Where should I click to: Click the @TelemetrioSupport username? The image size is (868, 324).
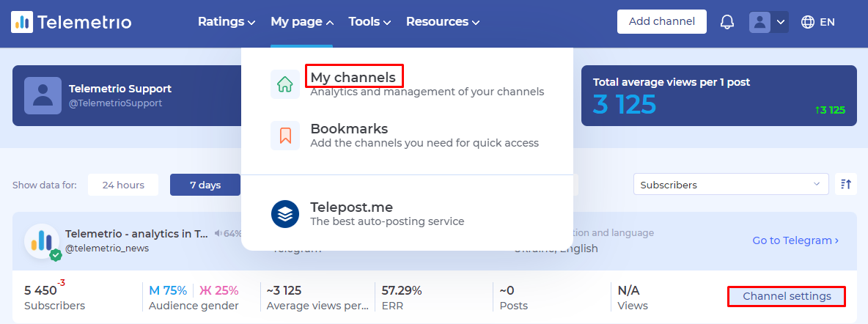click(x=115, y=103)
